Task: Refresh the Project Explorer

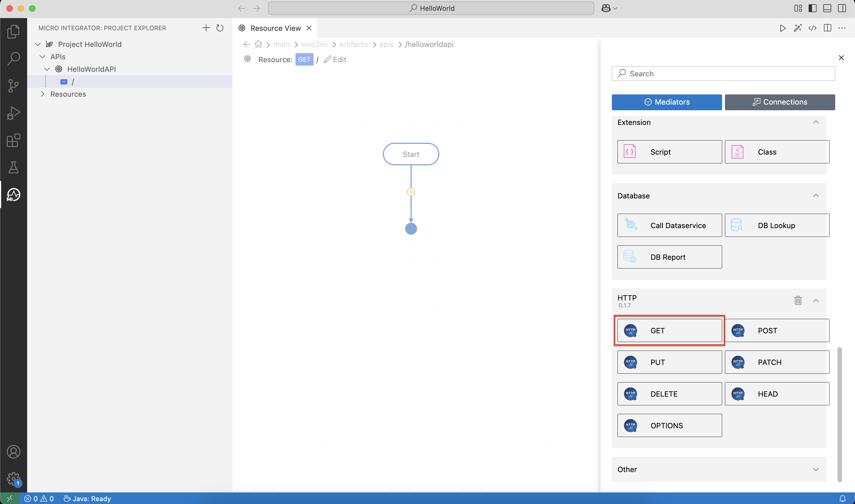Action: 220,28
